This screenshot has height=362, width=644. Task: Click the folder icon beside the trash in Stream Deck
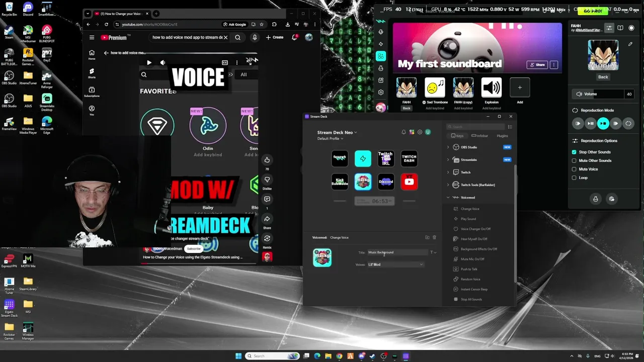[427, 237]
